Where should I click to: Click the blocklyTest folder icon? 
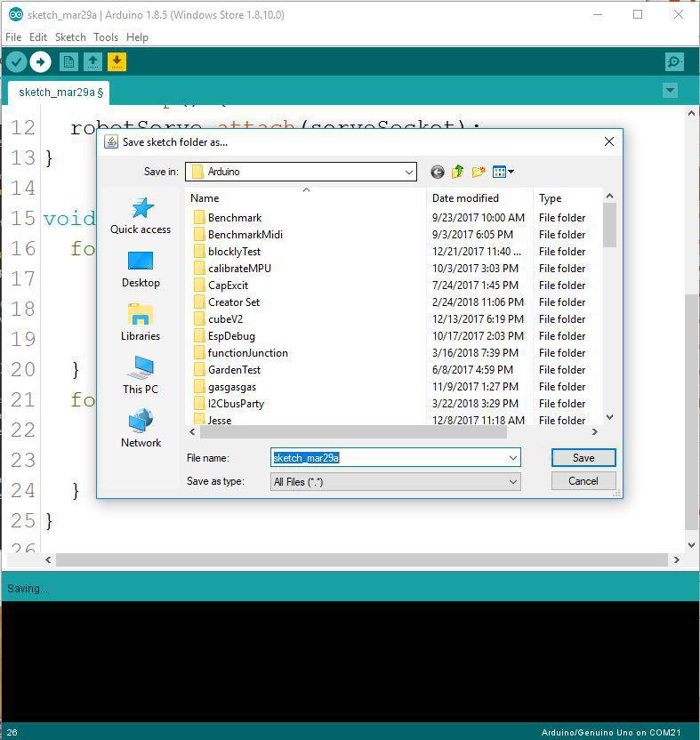(x=199, y=252)
